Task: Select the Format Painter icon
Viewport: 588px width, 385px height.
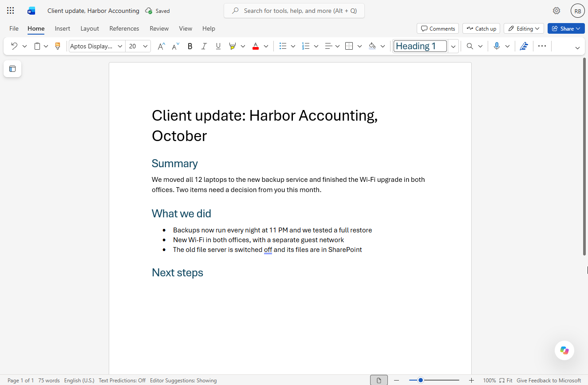Action: point(57,46)
